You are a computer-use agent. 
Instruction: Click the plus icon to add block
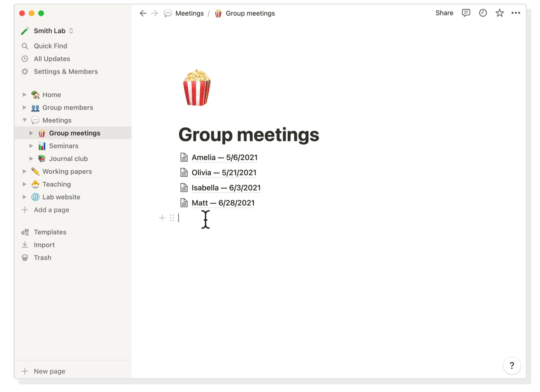(x=162, y=218)
